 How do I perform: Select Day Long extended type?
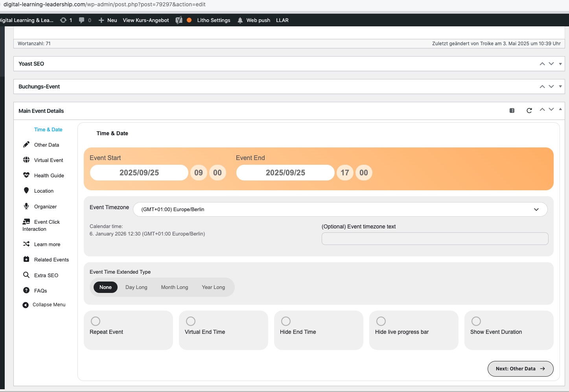[136, 287]
